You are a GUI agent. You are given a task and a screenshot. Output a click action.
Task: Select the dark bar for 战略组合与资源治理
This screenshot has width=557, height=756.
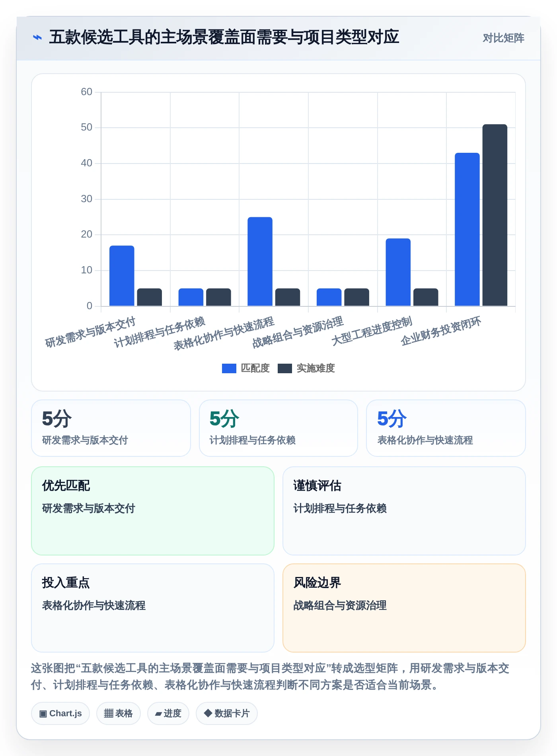click(x=357, y=297)
